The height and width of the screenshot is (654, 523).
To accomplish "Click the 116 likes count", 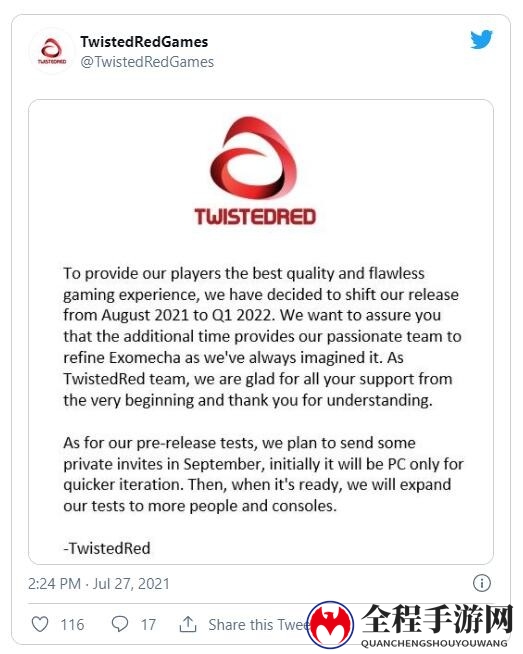I will pos(72,625).
